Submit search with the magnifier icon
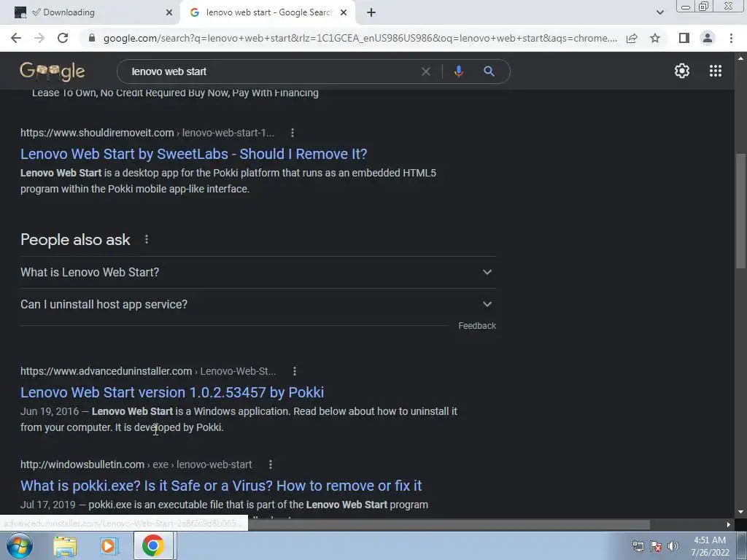The image size is (747, 560). coord(489,71)
